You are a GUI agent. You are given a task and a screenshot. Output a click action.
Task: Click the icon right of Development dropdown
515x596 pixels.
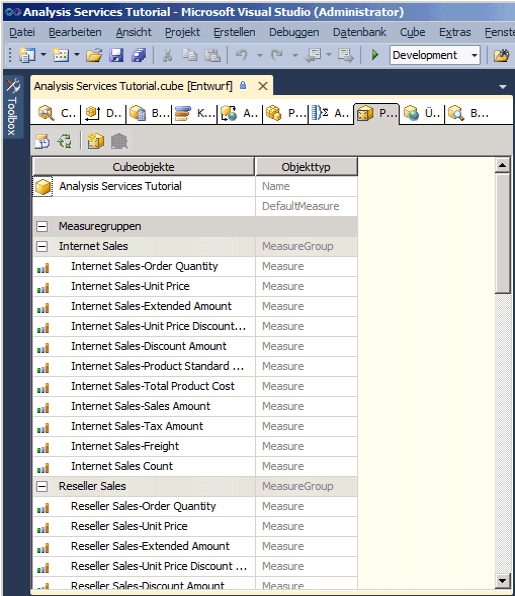tap(501, 55)
